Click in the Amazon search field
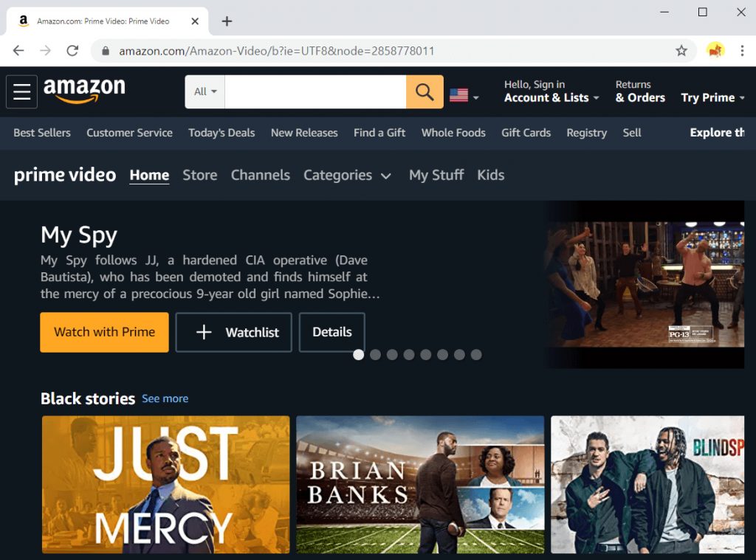Viewport: 756px width, 560px height. tap(315, 91)
